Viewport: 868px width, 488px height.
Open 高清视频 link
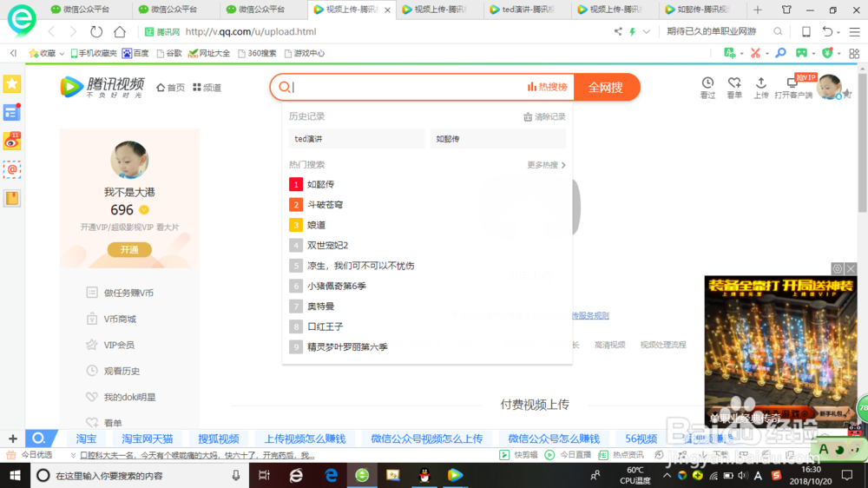[x=609, y=345]
